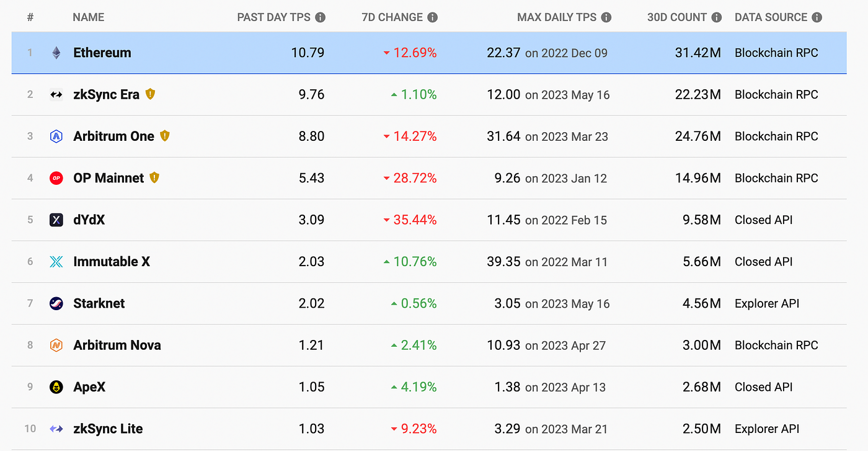Click info icon next to 30D Count
Screen dimensions: 868x451
(x=717, y=17)
